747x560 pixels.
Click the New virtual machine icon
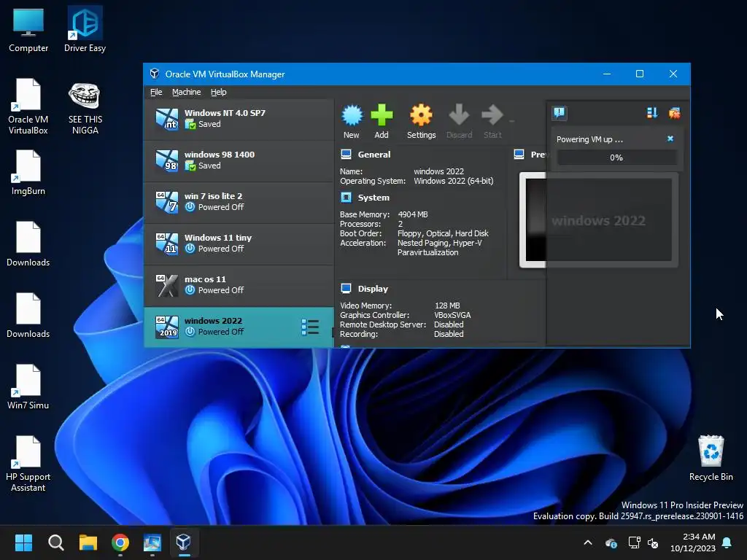click(352, 115)
